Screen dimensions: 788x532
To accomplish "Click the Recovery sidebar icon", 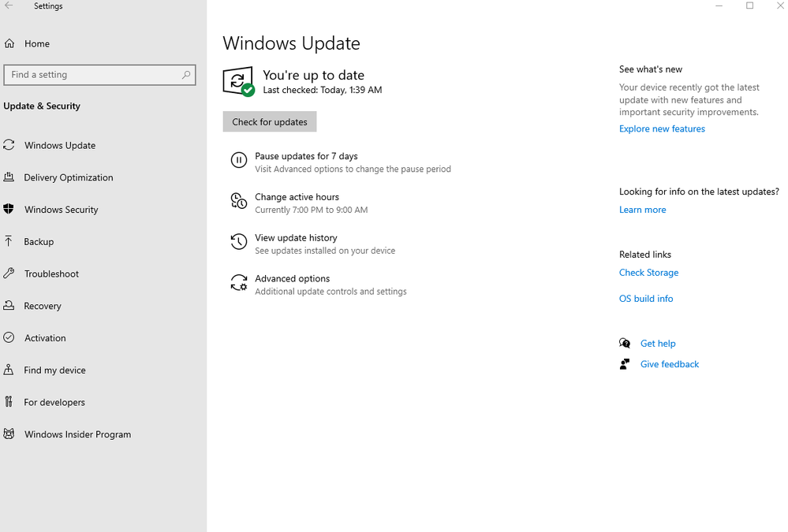I will (9, 306).
